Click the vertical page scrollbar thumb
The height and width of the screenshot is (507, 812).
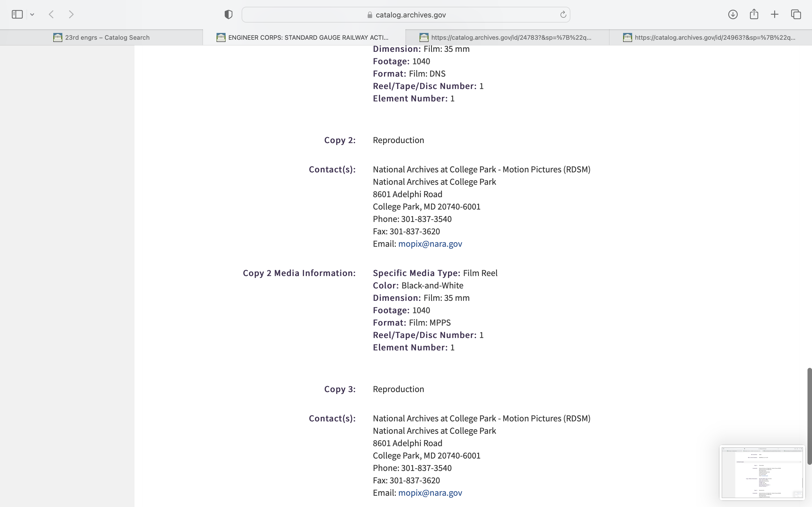[x=809, y=416]
